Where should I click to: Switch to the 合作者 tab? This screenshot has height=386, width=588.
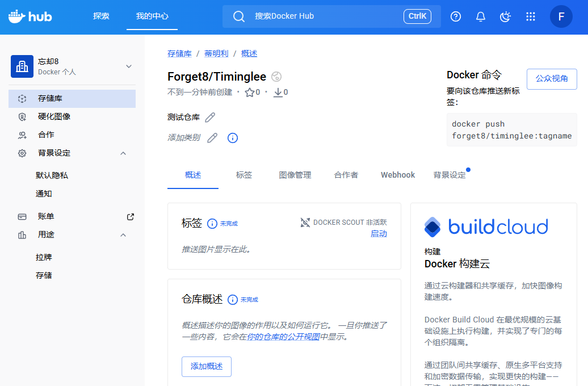point(346,175)
